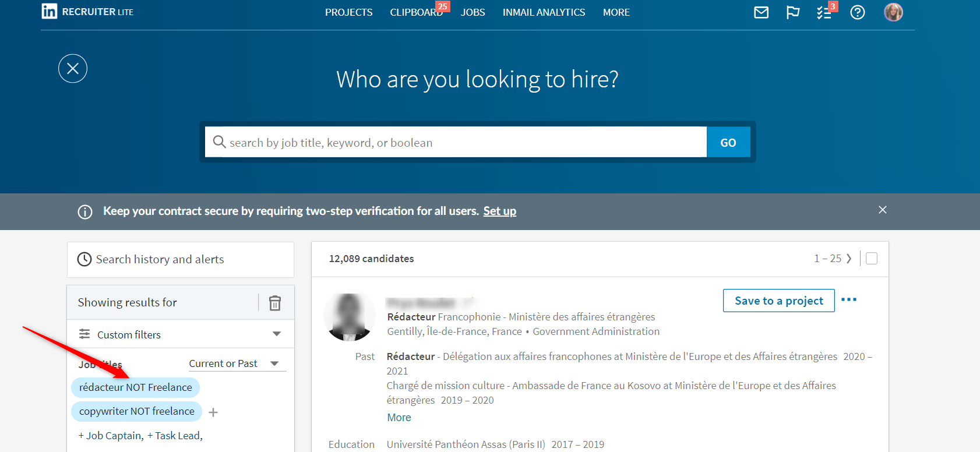Image resolution: width=980 pixels, height=452 pixels.
Task: Click the magnifying glass search icon
Action: (219, 142)
